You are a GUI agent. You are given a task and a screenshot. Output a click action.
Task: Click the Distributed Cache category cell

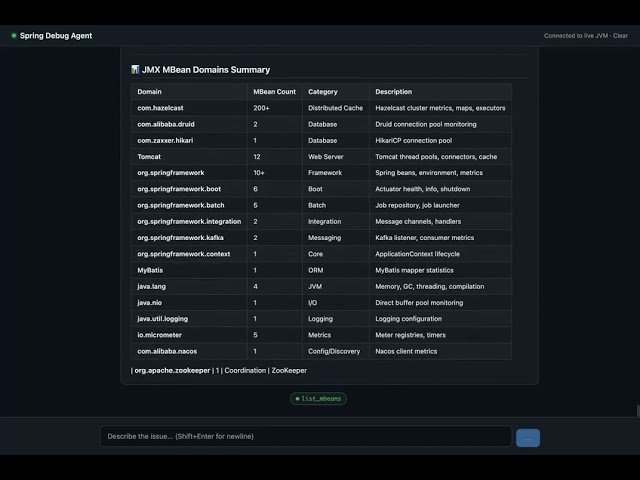tap(336, 108)
